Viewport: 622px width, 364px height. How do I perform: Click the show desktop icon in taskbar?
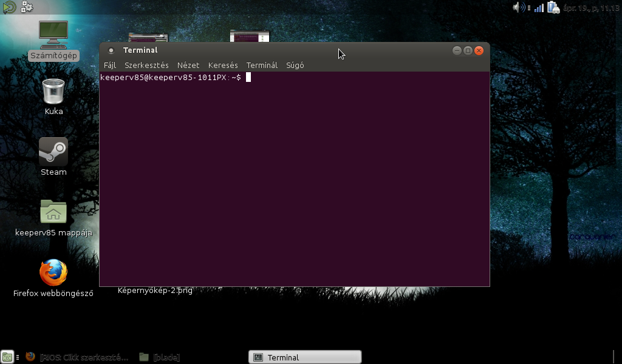tap(7, 357)
